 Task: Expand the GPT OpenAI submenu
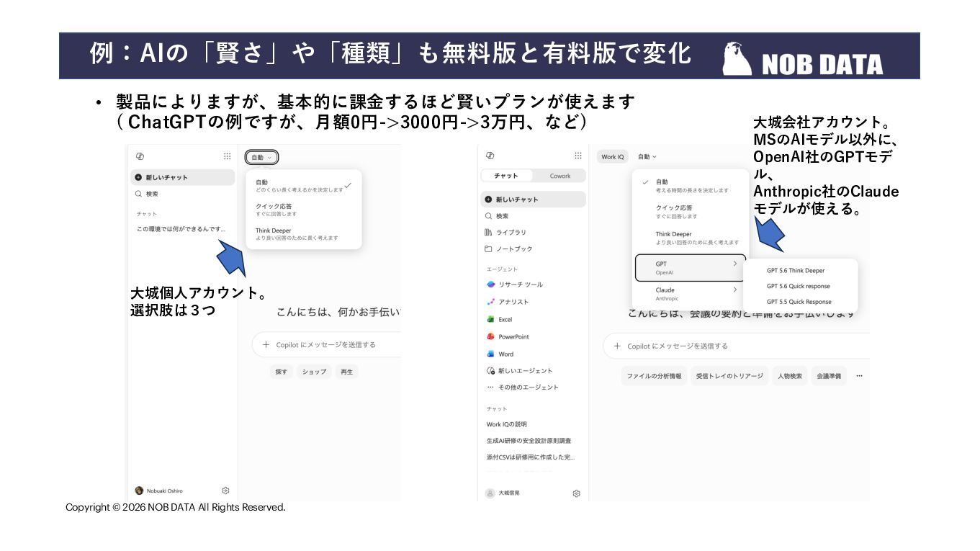pyautogui.click(x=691, y=268)
